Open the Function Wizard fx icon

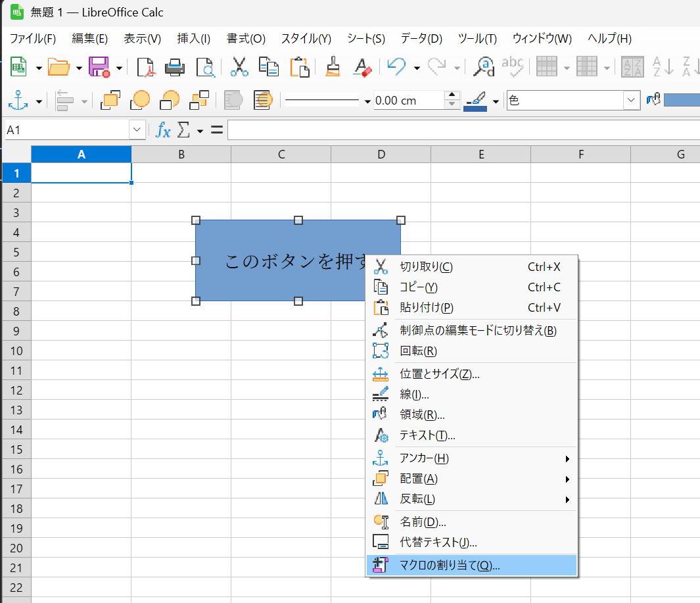[162, 130]
